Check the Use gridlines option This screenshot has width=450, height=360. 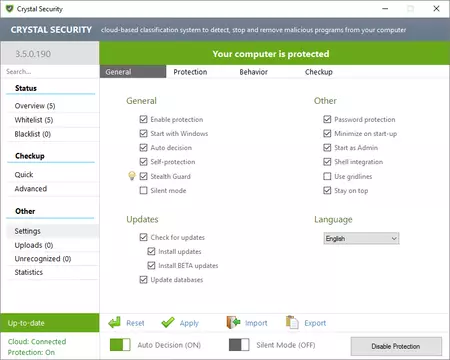(327, 176)
